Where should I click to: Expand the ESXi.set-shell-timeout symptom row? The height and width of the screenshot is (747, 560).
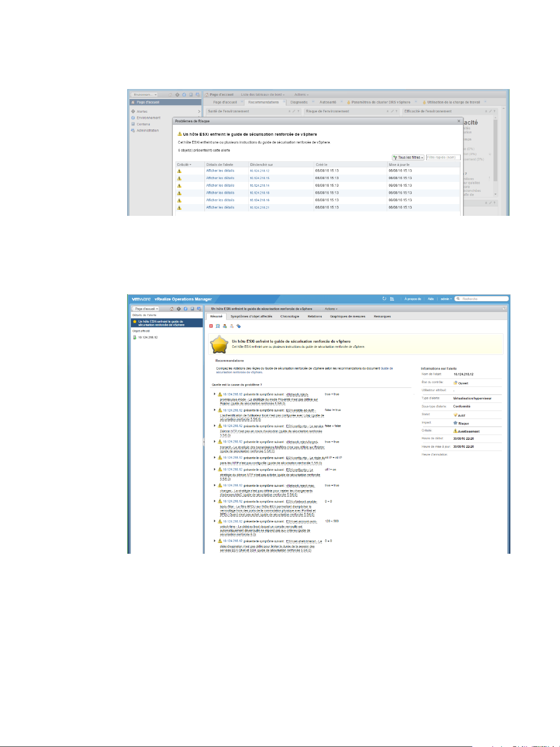coord(214,541)
